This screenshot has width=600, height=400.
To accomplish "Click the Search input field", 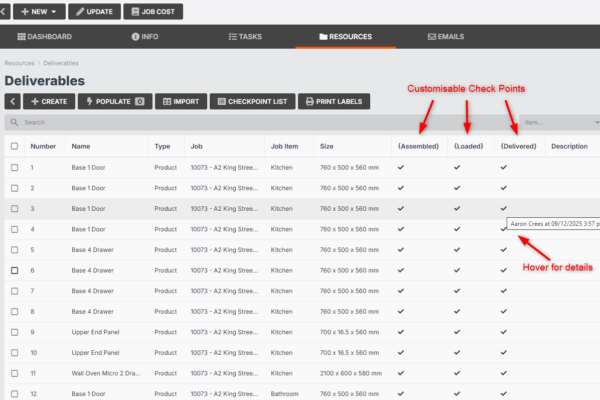I will (x=264, y=122).
